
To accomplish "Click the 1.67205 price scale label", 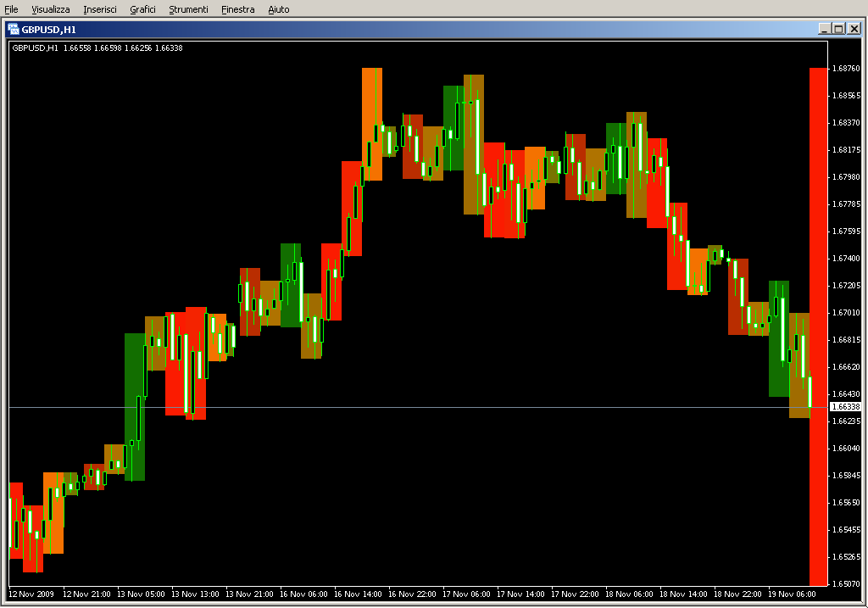I will [x=847, y=286].
